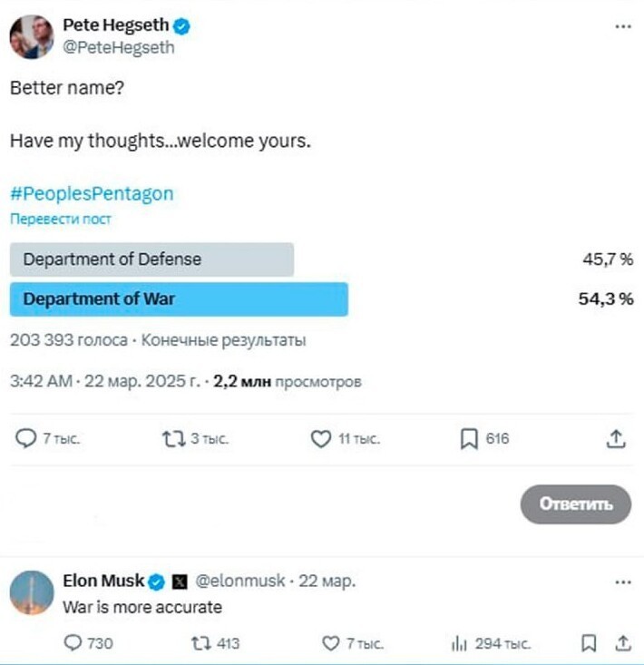The image size is (644, 665).
Task: Reply to Elon Musk's comment
Action: (x=73, y=643)
